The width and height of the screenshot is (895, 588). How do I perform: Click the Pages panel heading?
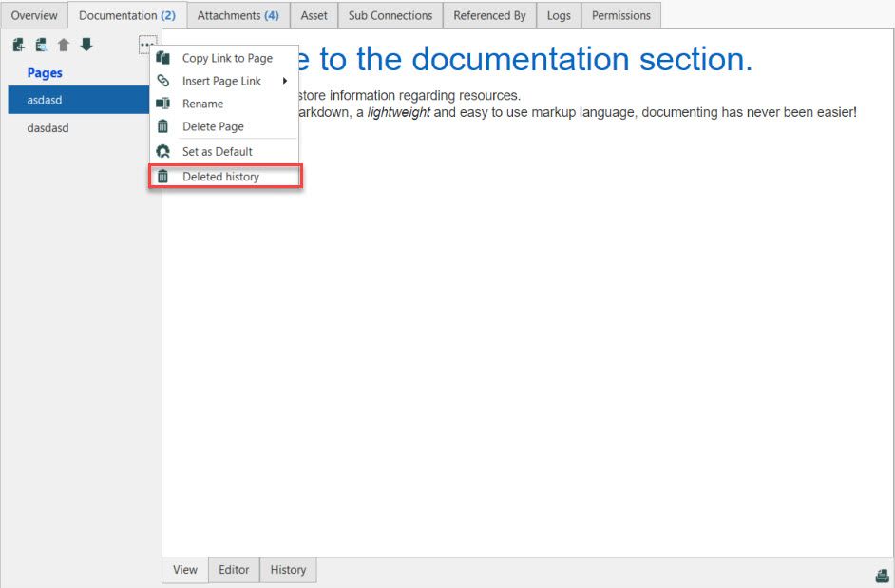44,72
